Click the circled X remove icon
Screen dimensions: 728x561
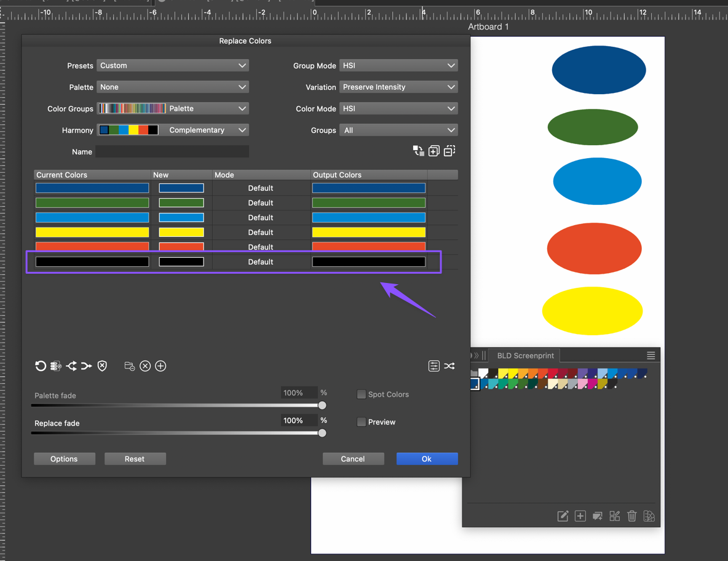(x=145, y=366)
